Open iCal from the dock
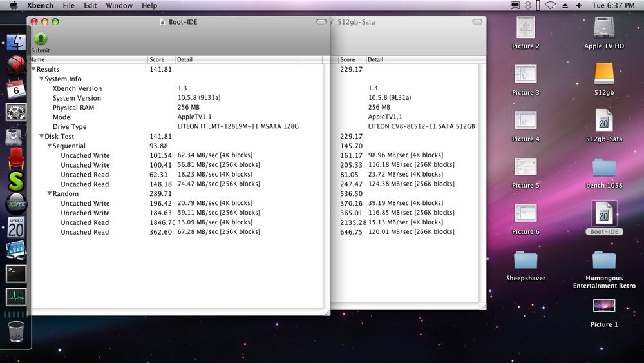 (x=16, y=89)
